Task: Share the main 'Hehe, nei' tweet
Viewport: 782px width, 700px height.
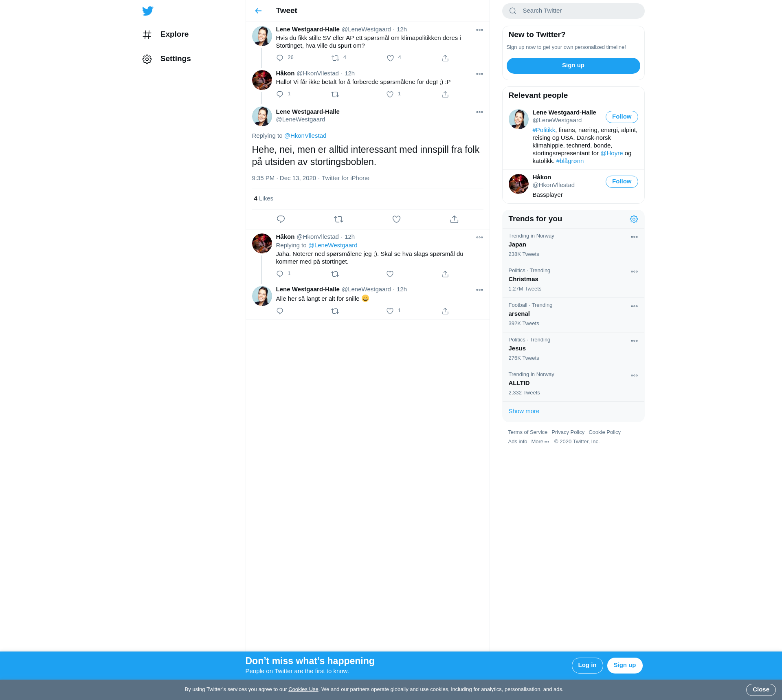Action: (454, 219)
